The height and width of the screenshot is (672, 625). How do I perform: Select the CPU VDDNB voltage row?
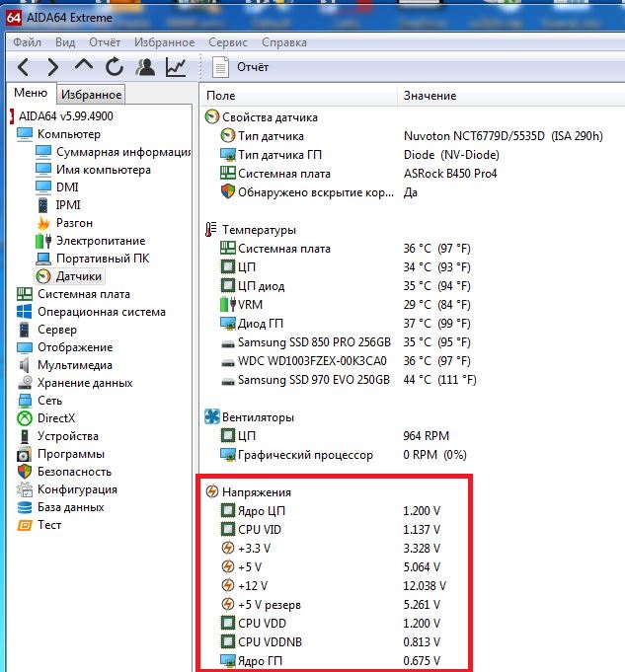point(331,642)
